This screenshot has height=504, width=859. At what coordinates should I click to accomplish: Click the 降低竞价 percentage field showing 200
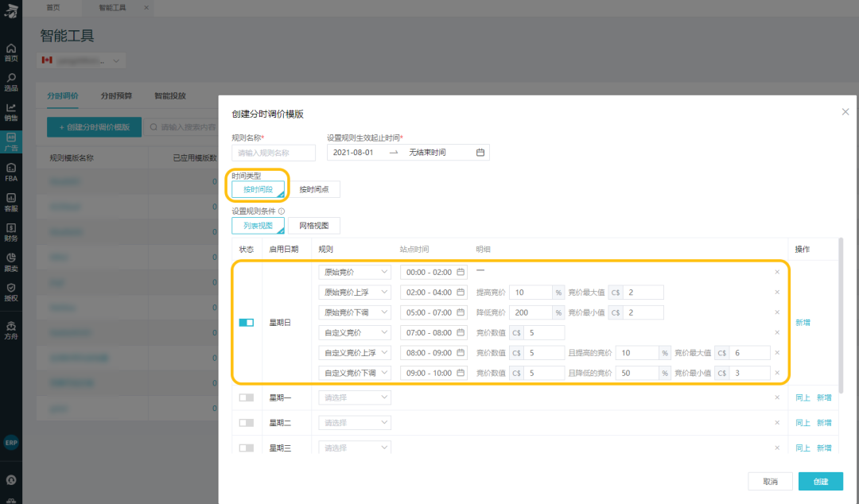pos(531,312)
